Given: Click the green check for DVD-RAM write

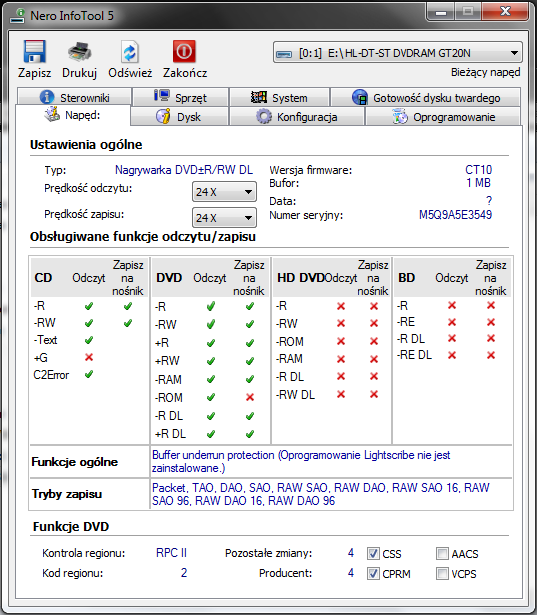Looking at the screenshot, I should click(250, 379).
